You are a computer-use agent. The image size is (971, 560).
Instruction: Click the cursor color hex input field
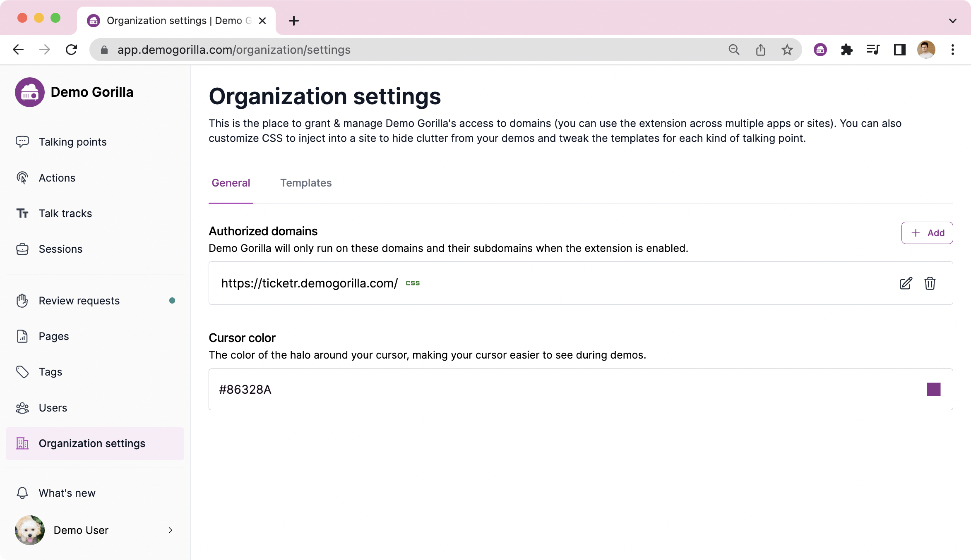click(x=538, y=389)
